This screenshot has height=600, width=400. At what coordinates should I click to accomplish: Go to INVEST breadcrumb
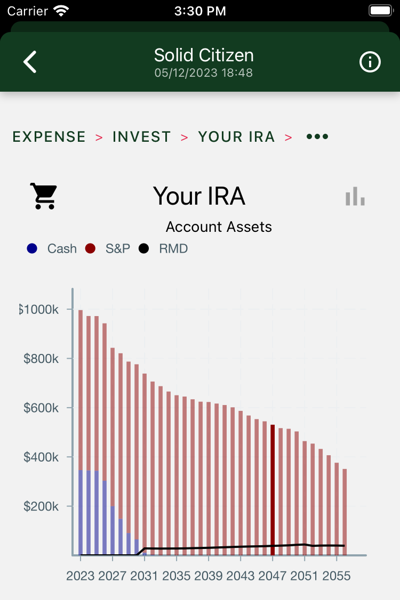[141, 137]
